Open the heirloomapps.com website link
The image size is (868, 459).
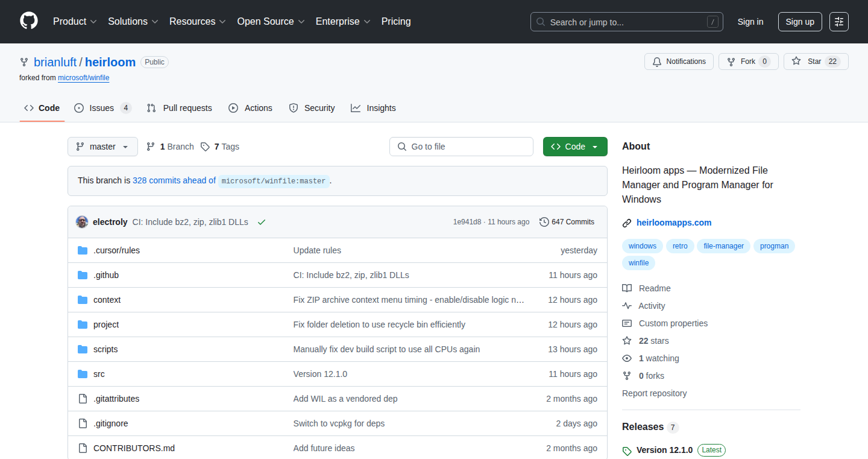[x=674, y=223]
